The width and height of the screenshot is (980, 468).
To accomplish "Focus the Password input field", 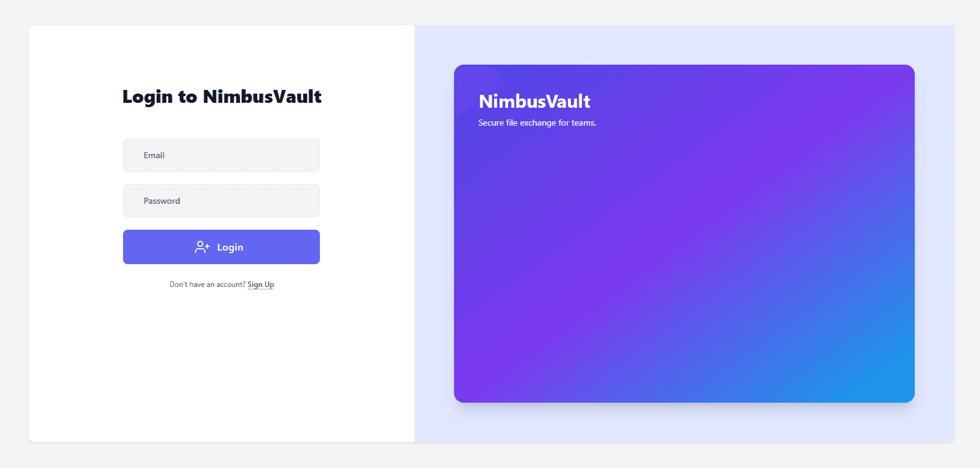I will click(x=221, y=201).
